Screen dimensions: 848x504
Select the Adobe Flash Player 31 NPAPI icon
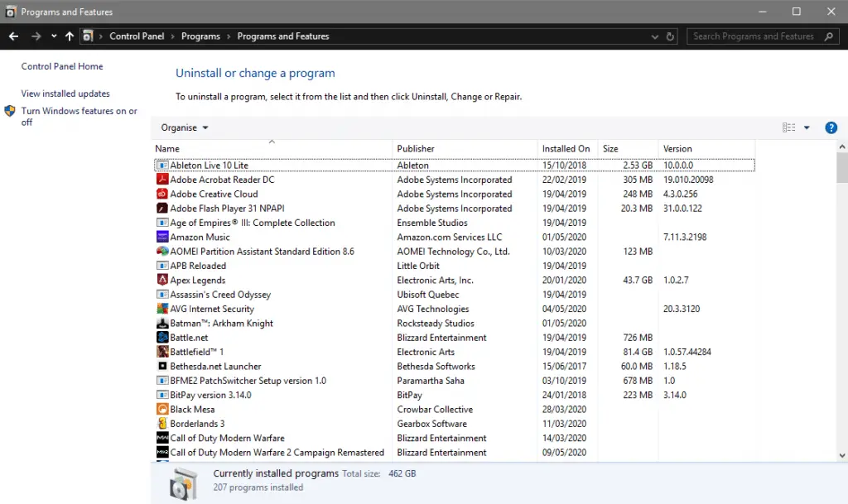pyautogui.click(x=162, y=208)
